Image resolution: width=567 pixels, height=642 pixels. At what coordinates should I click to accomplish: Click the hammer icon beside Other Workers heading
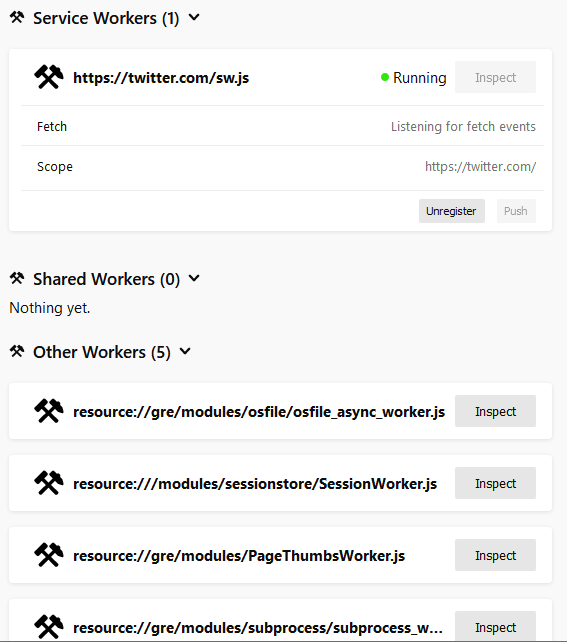coord(17,351)
